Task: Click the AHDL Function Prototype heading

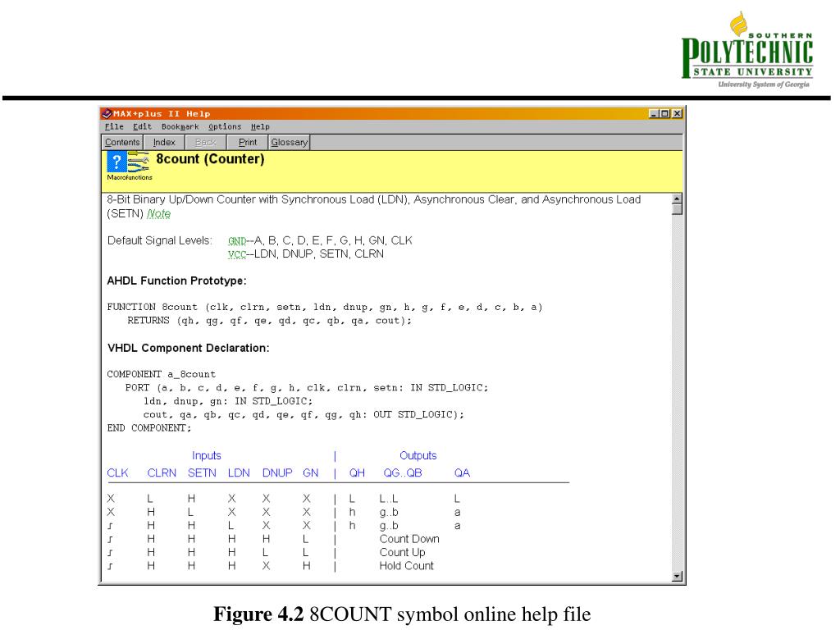Action: click(177, 281)
